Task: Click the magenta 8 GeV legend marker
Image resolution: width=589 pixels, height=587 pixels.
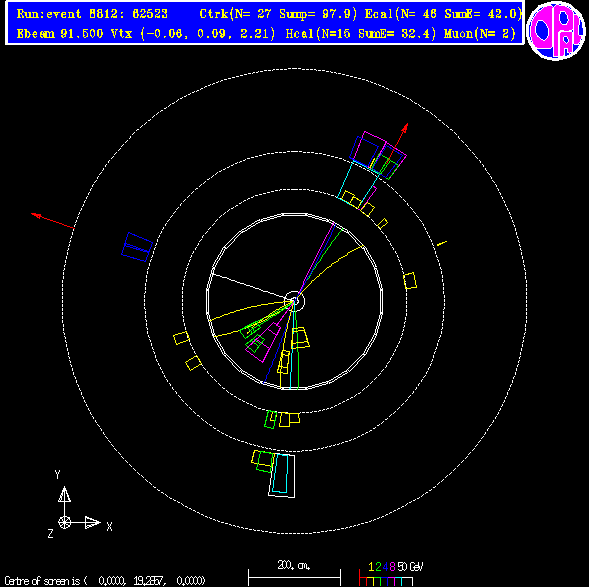Action: coord(392,567)
